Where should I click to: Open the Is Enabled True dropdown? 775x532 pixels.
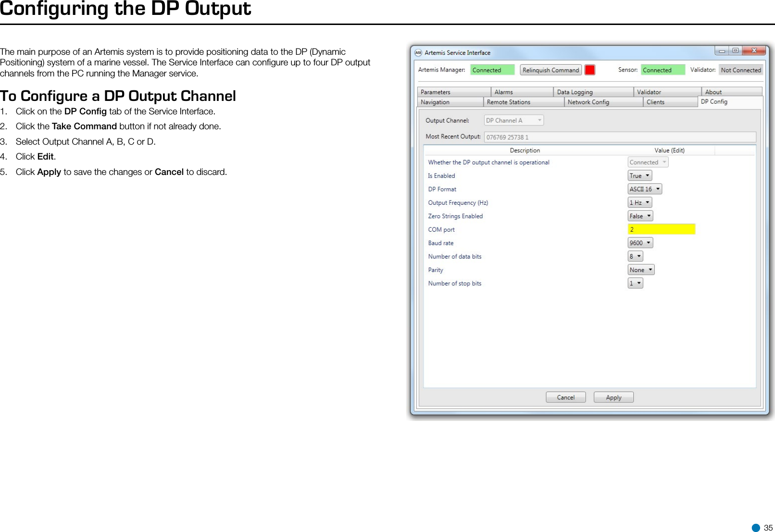pos(639,176)
